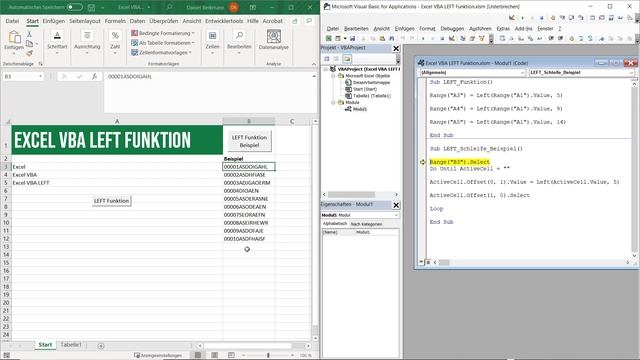Switch code window to Full Module View
The height and width of the screenshot is (360, 640).
tap(428, 262)
